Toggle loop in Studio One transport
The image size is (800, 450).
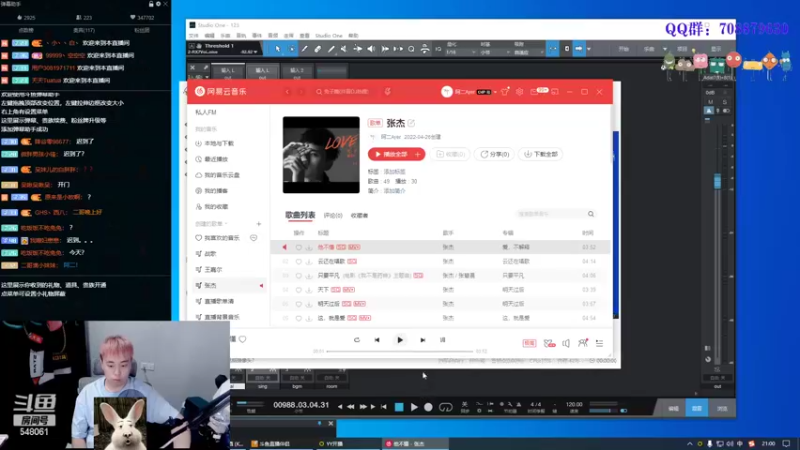[445, 407]
